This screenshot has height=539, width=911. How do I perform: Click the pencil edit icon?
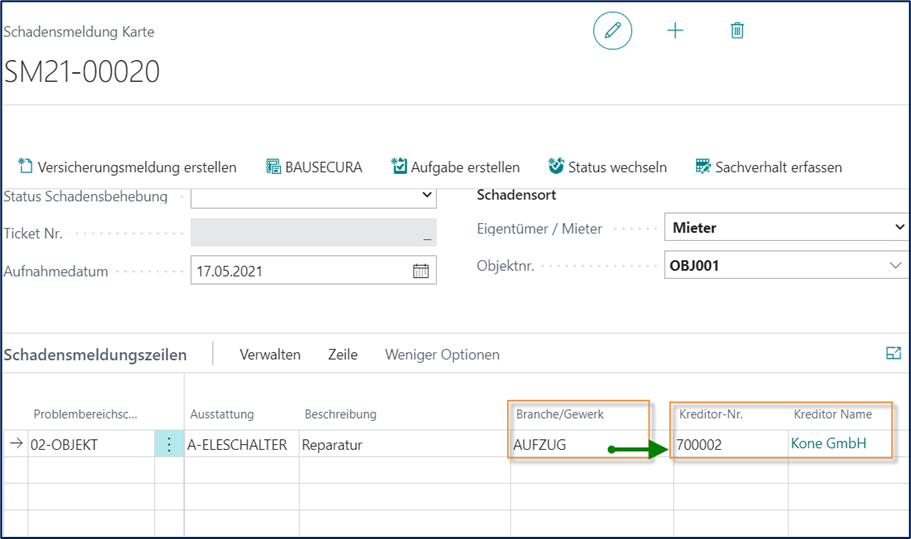tap(612, 31)
